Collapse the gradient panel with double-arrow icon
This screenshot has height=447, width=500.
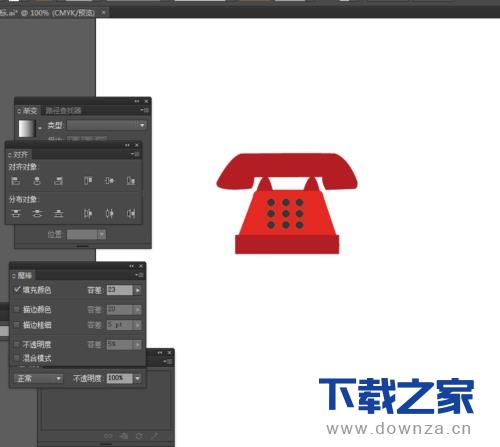click(x=137, y=101)
